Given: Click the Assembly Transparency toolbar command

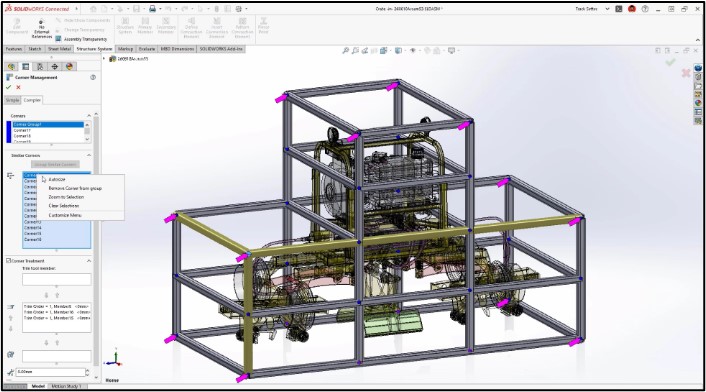Looking at the screenshot, I should click(x=81, y=39).
